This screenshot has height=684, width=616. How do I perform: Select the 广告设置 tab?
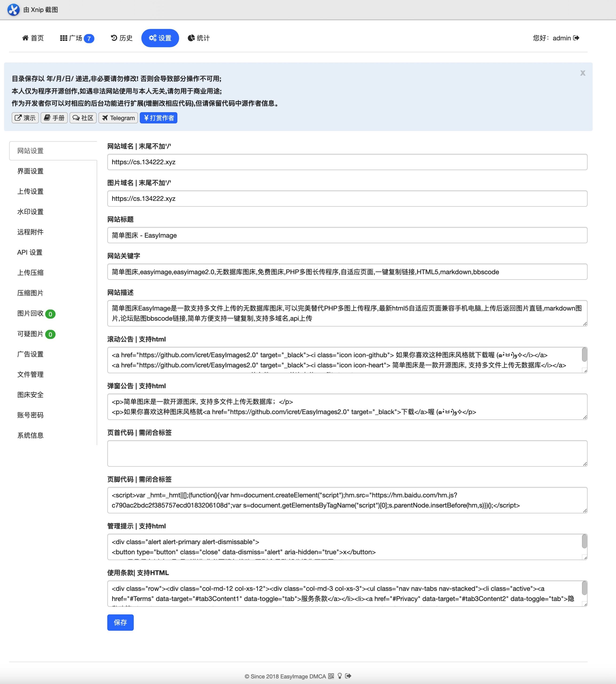(x=53, y=354)
